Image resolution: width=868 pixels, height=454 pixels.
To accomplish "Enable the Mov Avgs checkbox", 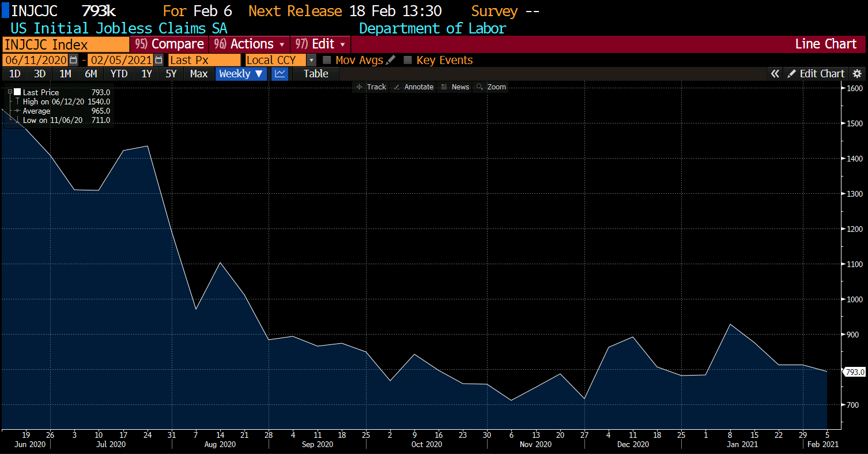I will click(x=327, y=60).
